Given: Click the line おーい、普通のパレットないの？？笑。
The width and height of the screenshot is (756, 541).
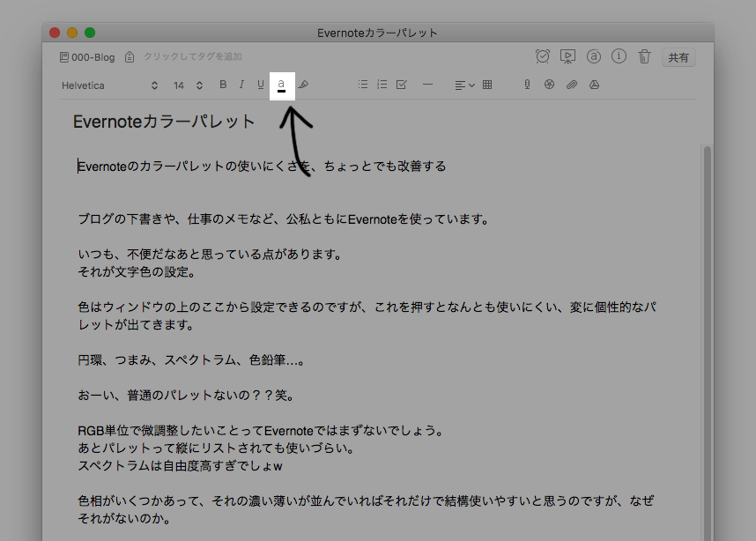Looking at the screenshot, I should click(186, 396).
